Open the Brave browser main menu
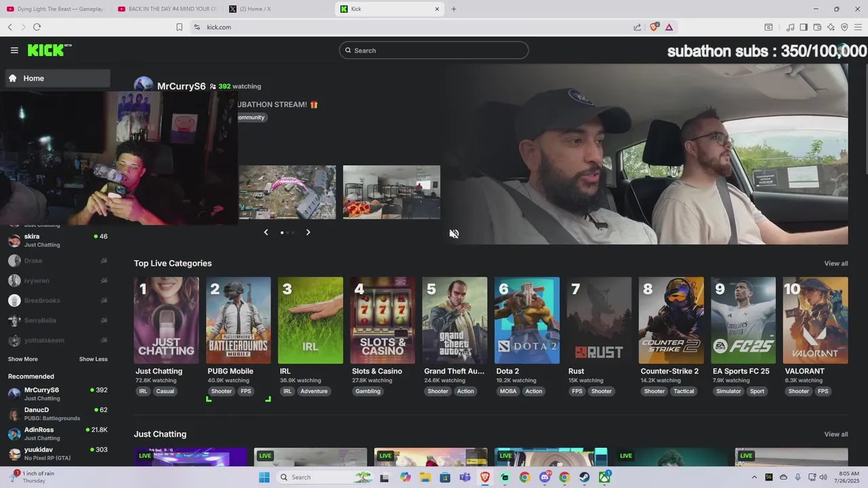Image resolution: width=868 pixels, height=488 pixels. click(858, 27)
